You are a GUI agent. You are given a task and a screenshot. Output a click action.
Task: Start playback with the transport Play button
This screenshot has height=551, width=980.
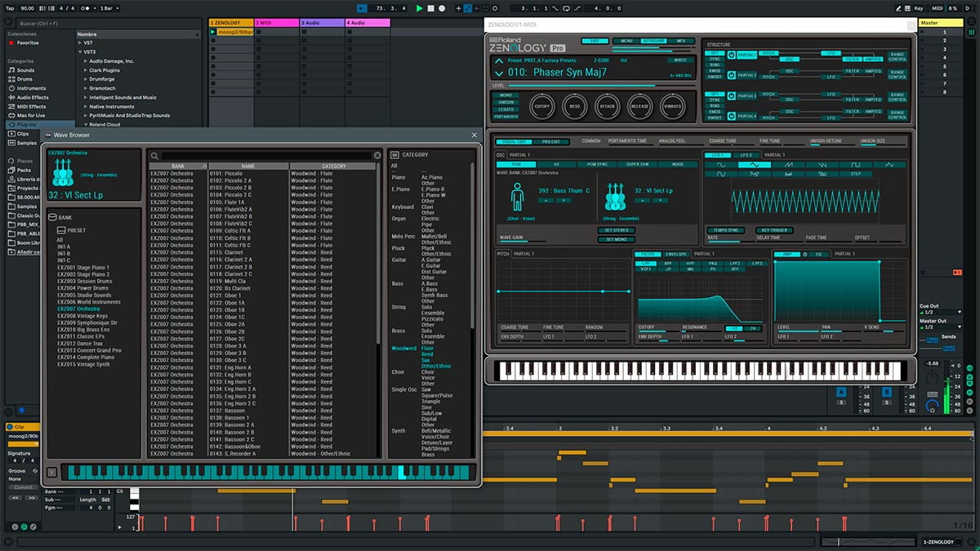point(420,8)
